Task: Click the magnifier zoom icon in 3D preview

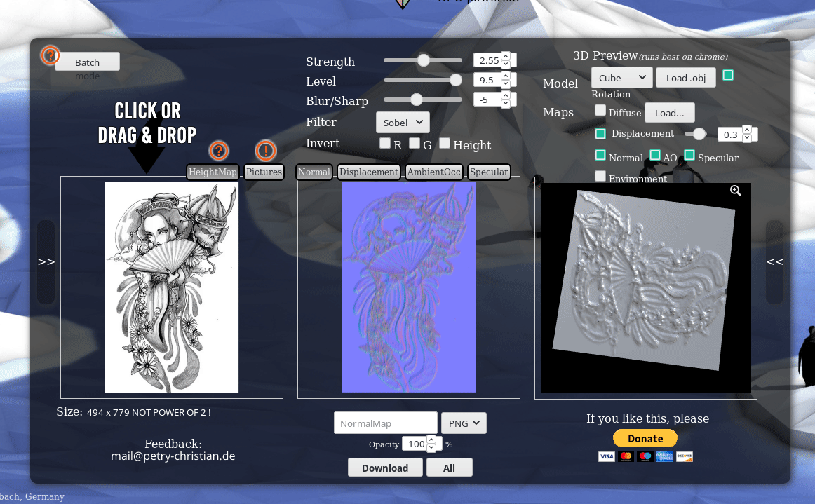Action: pos(735,190)
